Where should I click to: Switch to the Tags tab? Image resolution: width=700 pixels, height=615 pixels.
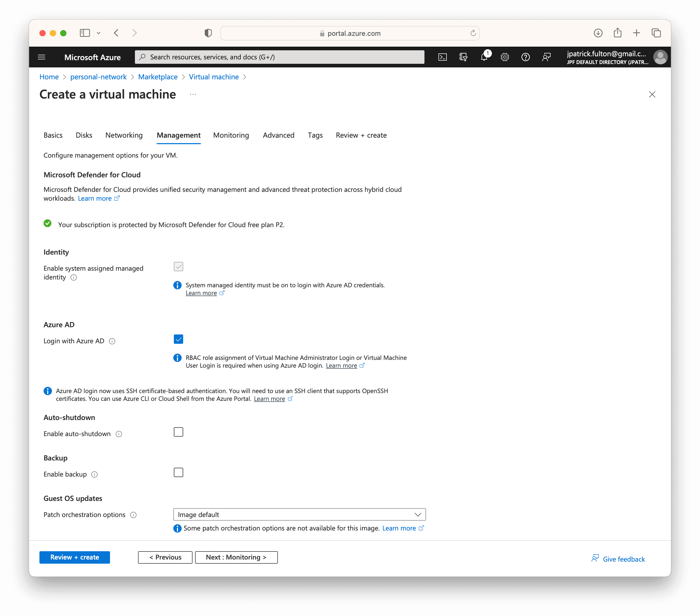coord(315,135)
